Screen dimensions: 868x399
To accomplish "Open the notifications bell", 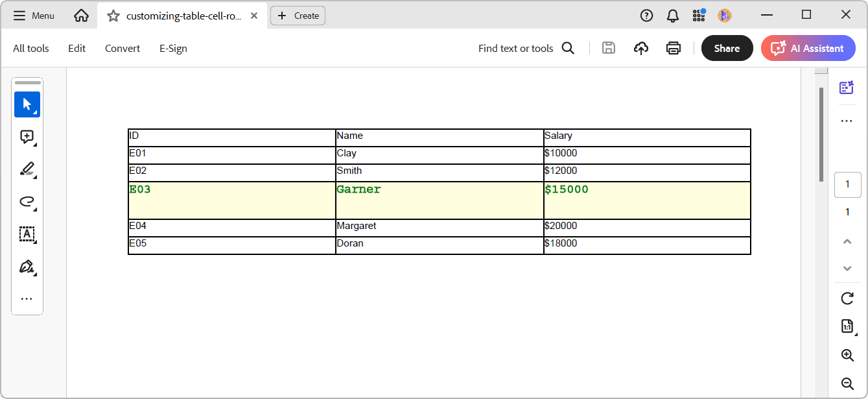I will (x=673, y=16).
